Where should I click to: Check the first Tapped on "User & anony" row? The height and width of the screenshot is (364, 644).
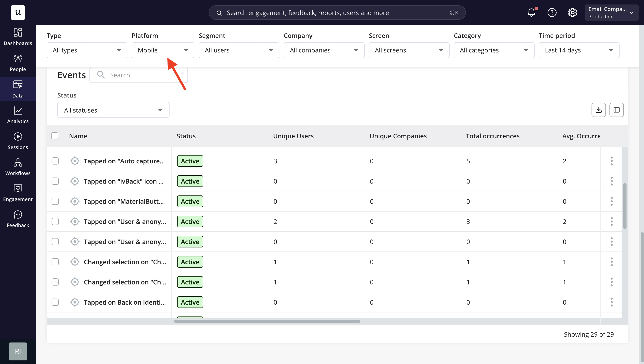[x=55, y=221]
